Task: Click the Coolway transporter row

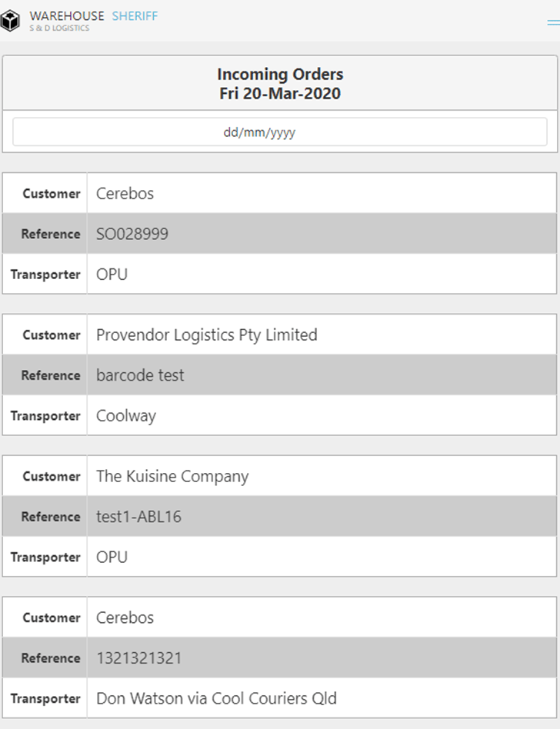Action: pyautogui.click(x=126, y=416)
